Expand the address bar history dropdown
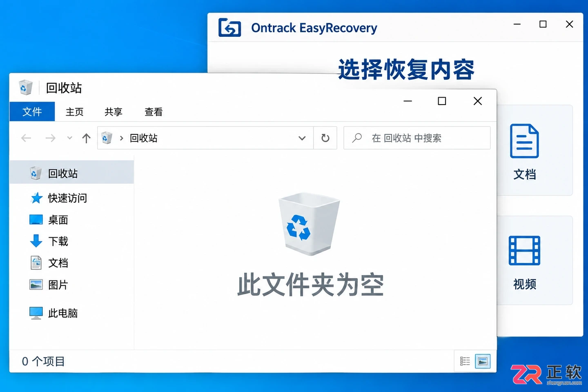588x392 pixels. pos(302,138)
